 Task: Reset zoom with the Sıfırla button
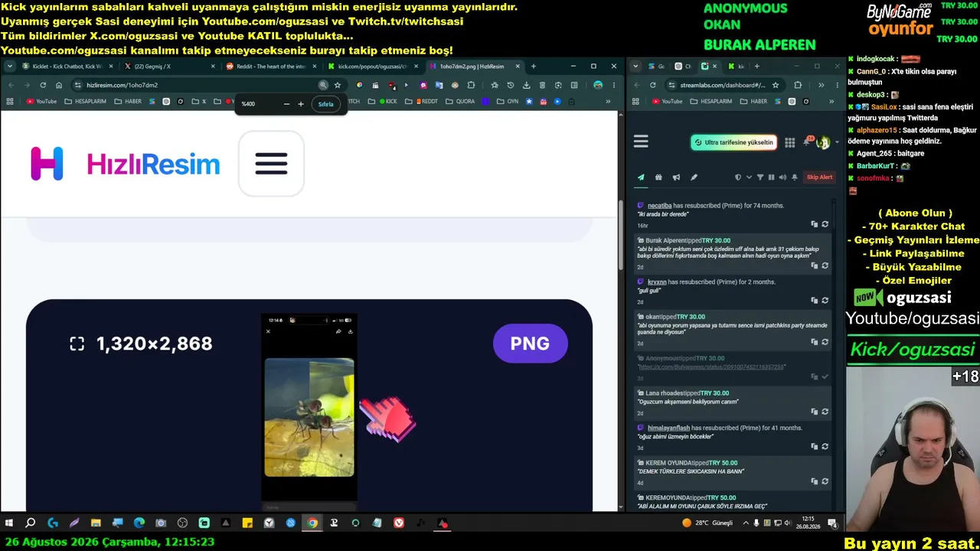coord(325,104)
